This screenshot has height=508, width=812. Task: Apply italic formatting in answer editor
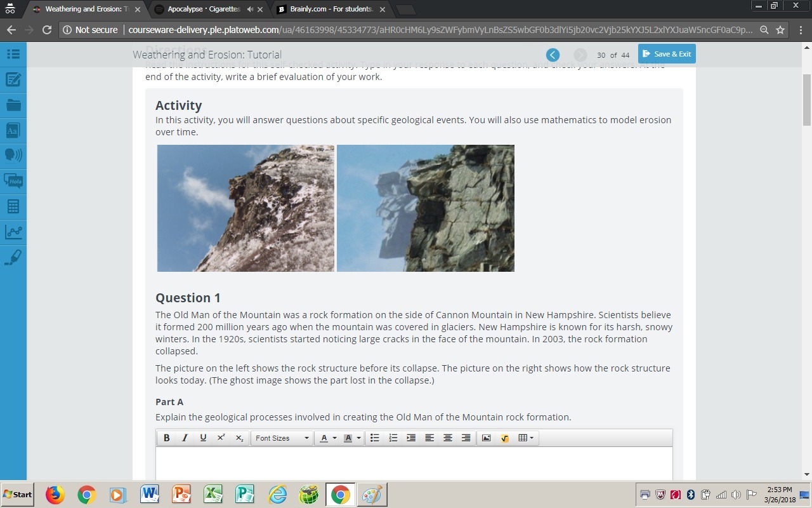click(x=185, y=438)
